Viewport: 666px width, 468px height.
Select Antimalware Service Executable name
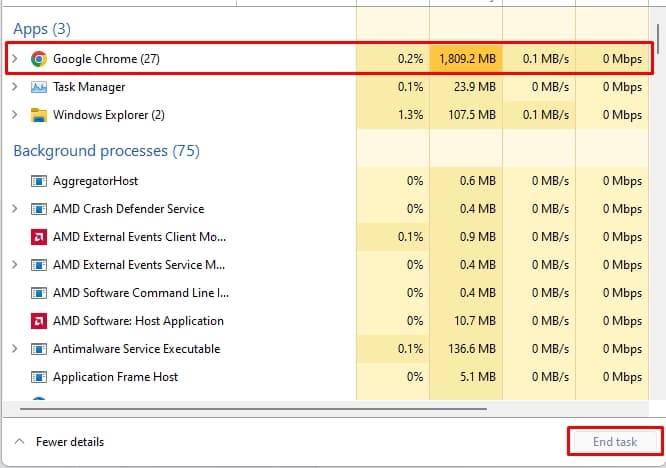tap(137, 349)
